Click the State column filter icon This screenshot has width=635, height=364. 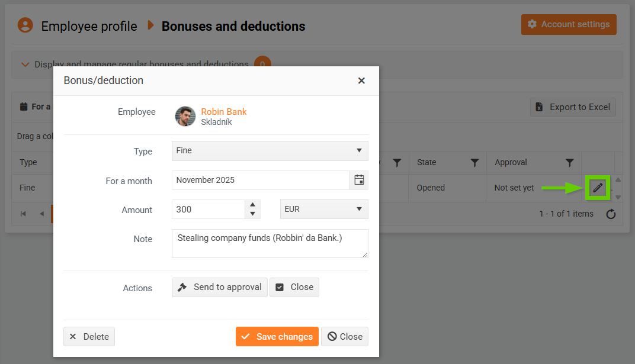[474, 162]
